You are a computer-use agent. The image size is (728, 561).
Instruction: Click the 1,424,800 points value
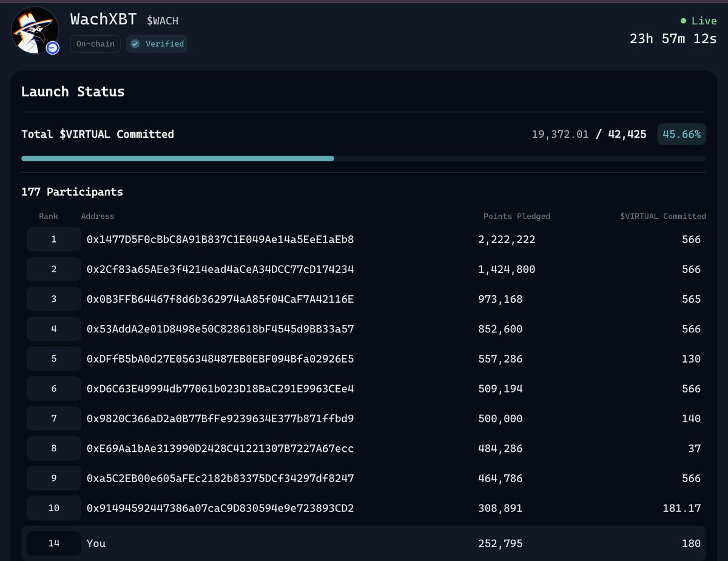(507, 269)
